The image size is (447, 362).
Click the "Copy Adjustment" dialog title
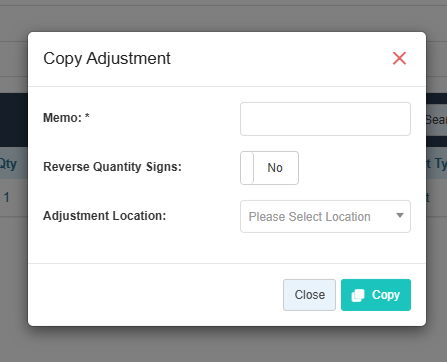(x=107, y=59)
